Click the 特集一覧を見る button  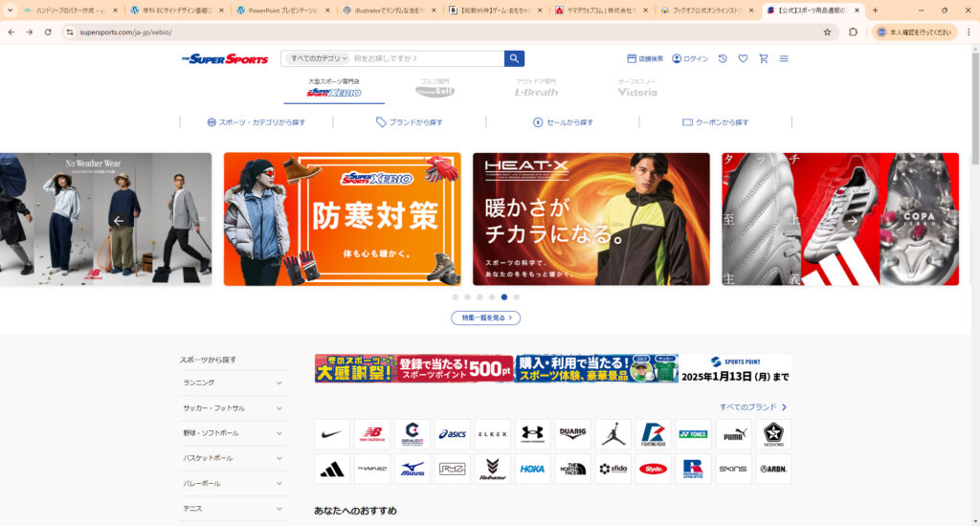[x=485, y=318]
